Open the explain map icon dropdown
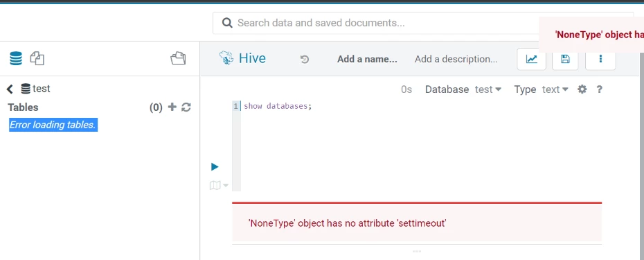The height and width of the screenshot is (260, 644). tap(219, 186)
